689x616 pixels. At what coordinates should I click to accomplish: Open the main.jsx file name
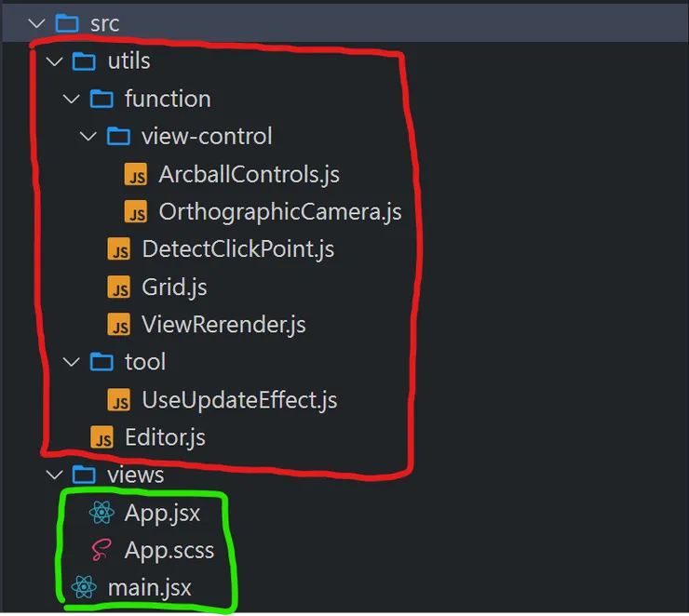pos(150,587)
